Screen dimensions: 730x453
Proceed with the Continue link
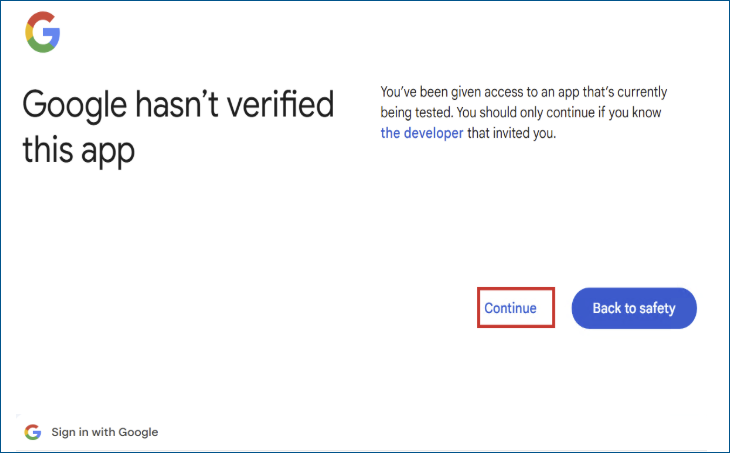pyautogui.click(x=510, y=308)
